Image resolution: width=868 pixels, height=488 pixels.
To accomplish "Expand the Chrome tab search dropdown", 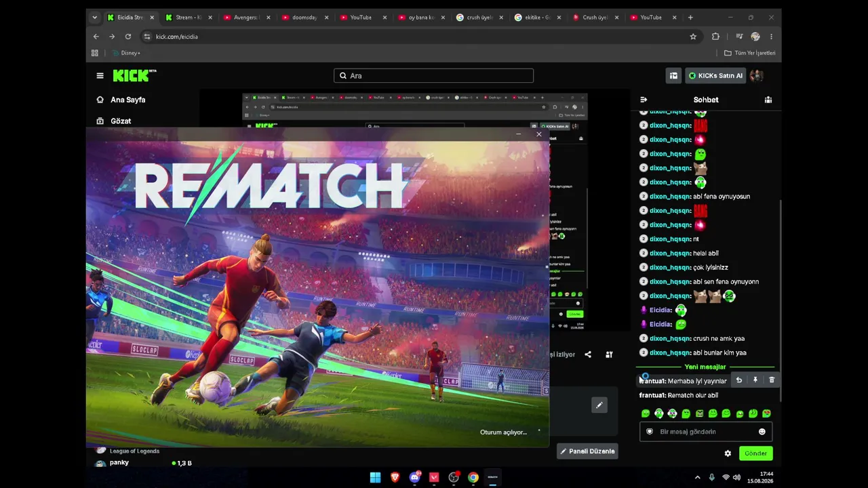I will [x=94, y=18].
